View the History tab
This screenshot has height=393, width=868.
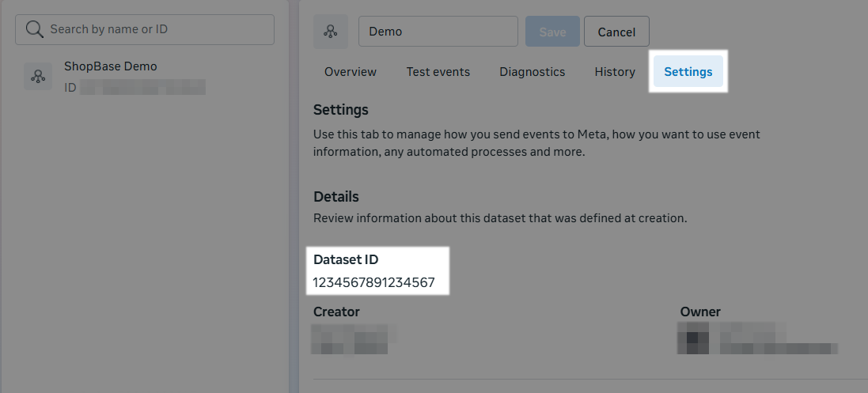(615, 72)
